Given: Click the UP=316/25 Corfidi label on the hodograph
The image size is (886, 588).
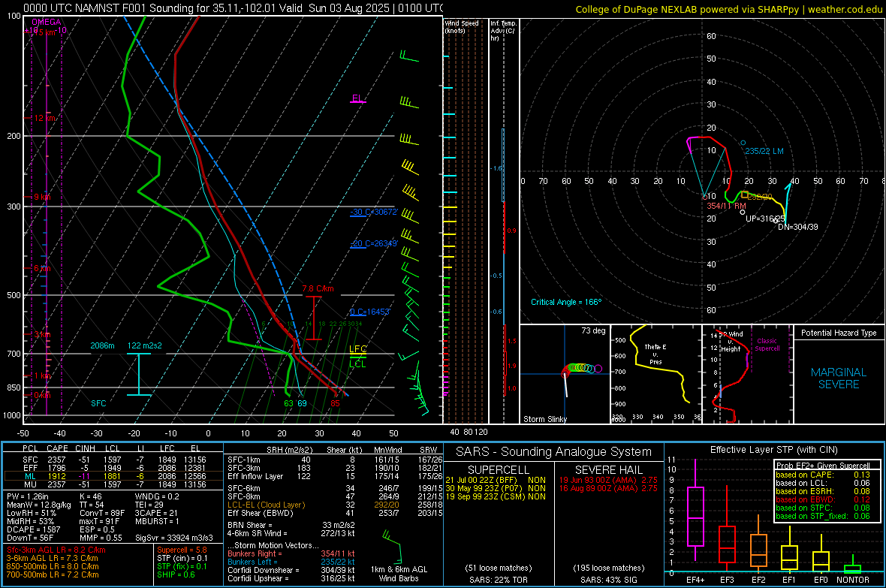Looking at the screenshot, I should pos(765,219).
